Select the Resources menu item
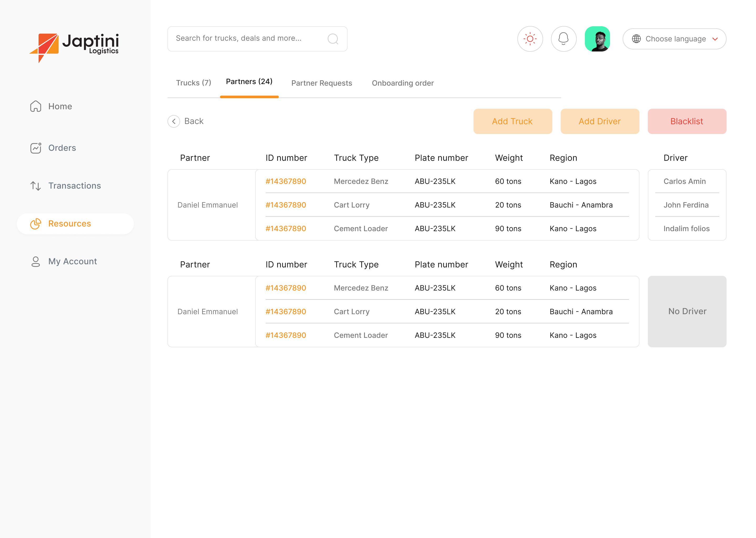The image size is (756, 538). 75,224
